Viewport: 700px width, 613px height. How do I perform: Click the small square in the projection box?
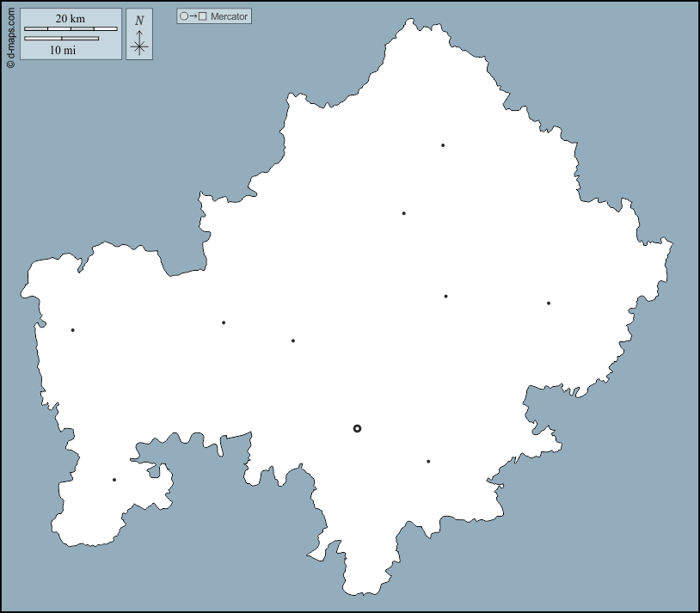203,16
